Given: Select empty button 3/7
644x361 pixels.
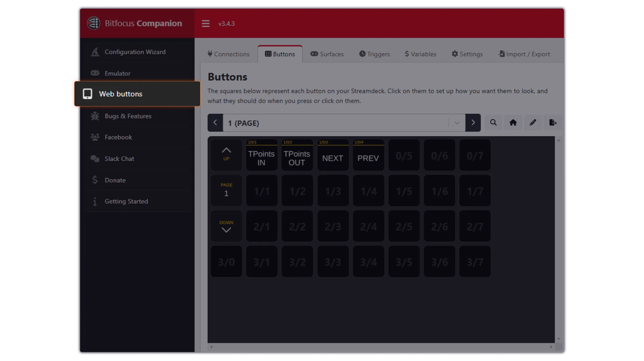Looking at the screenshot, I should pyautogui.click(x=475, y=262).
